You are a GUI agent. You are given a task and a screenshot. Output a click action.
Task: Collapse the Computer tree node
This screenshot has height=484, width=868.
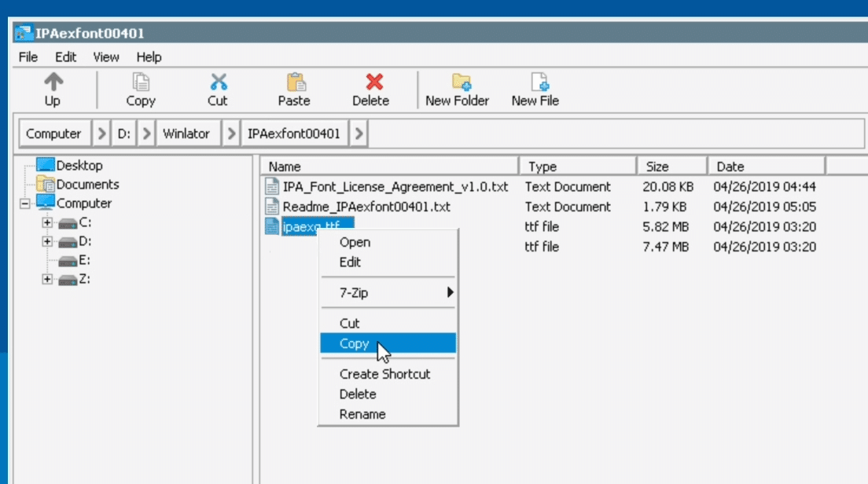[x=25, y=203]
